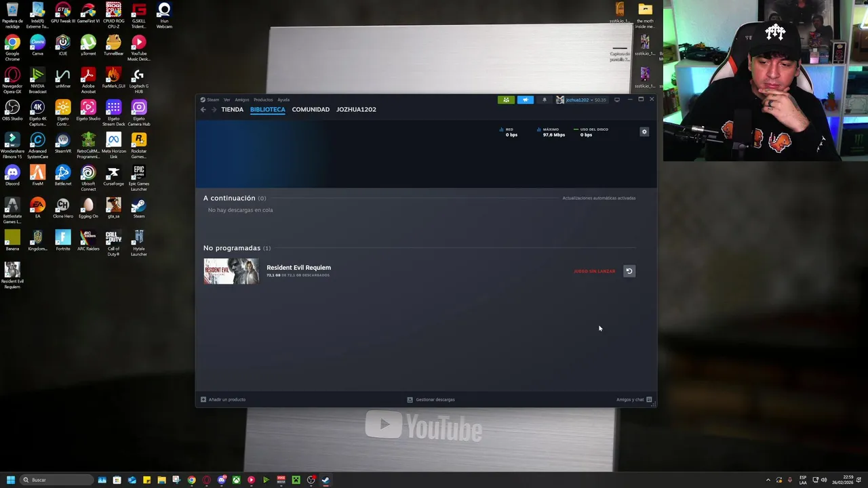Click the Actualizaciones automáticas activadas text
This screenshot has height=488, width=868.
[599, 198]
